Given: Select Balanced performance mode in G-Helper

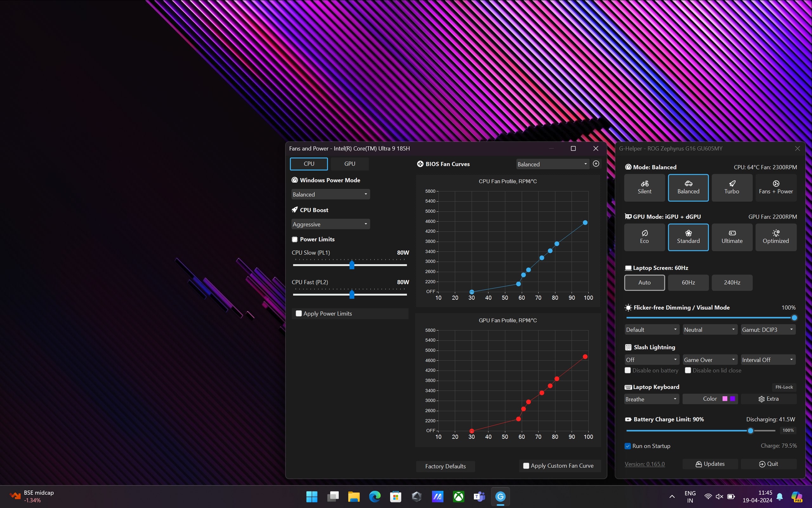Looking at the screenshot, I should click(688, 187).
